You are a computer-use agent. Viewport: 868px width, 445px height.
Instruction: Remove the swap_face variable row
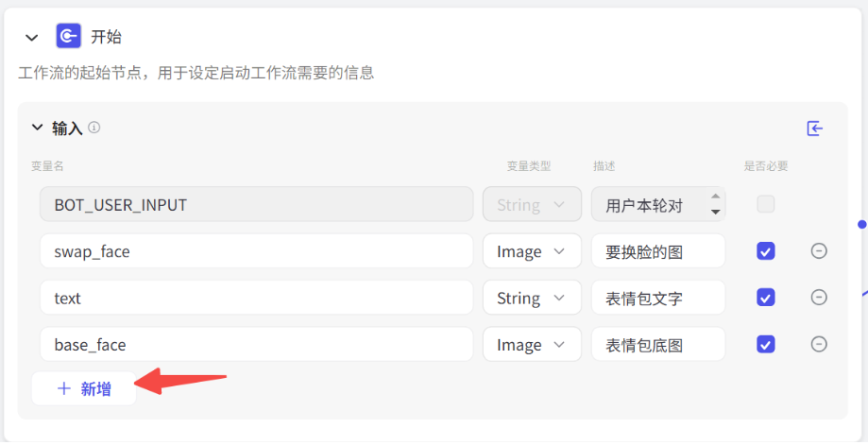[x=819, y=250]
